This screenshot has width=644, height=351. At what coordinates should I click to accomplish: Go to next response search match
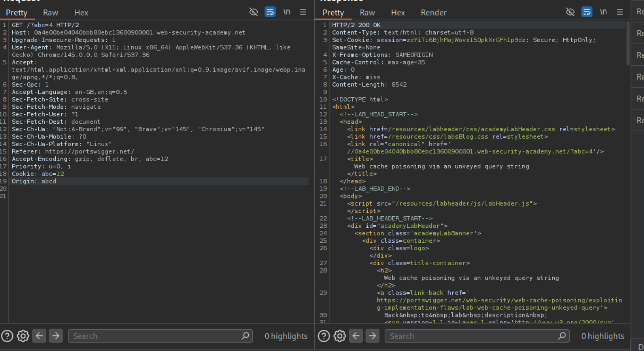point(372,336)
